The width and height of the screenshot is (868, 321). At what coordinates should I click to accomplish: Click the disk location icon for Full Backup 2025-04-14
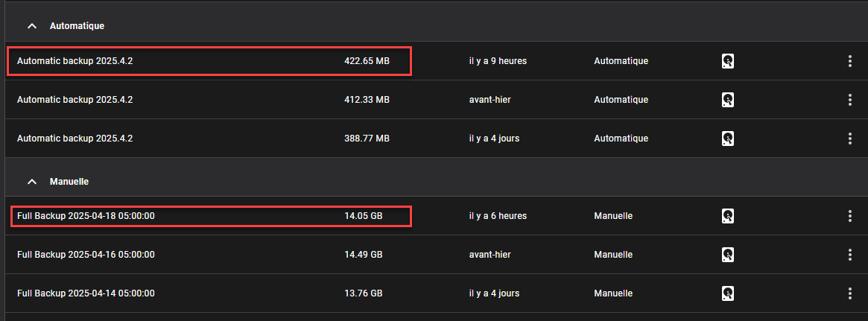point(728,293)
